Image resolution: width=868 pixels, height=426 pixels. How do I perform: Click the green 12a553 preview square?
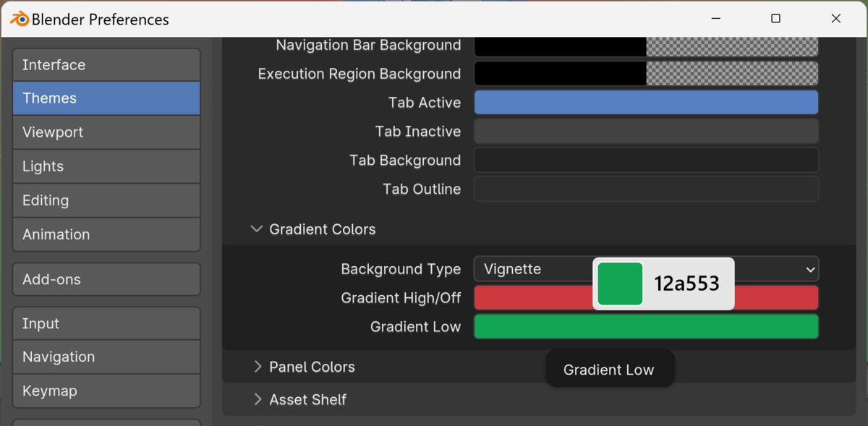(620, 284)
